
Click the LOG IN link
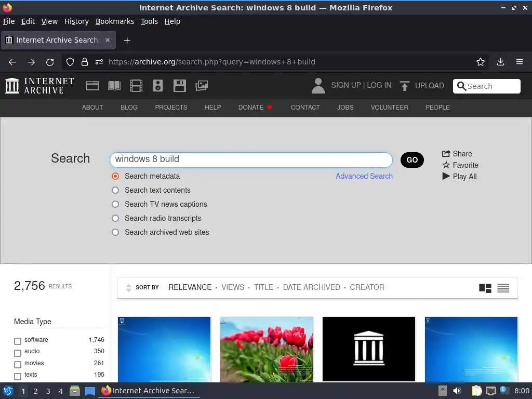pyautogui.click(x=379, y=85)
